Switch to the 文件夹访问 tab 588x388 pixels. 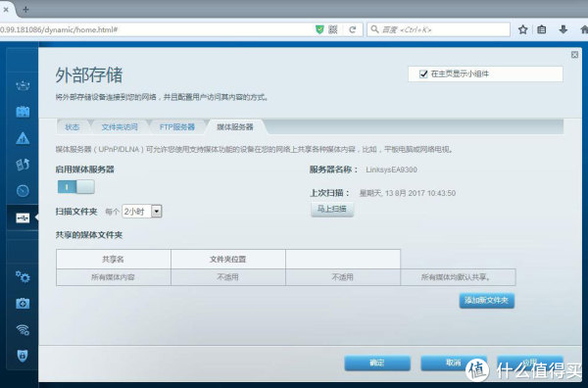click(x=120, y=127)
